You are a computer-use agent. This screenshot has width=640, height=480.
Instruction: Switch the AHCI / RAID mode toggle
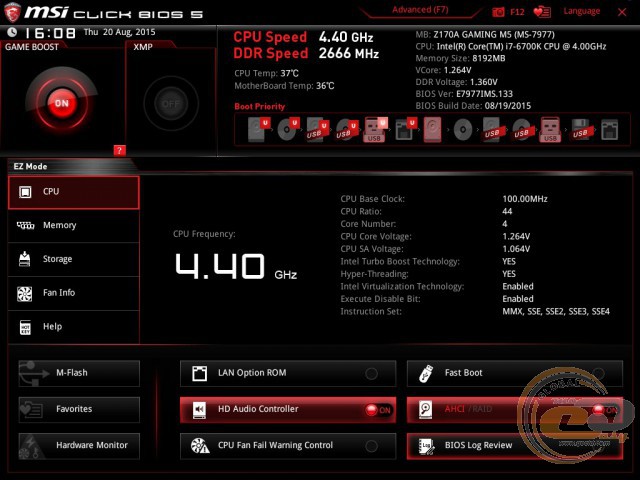[605, 409]
